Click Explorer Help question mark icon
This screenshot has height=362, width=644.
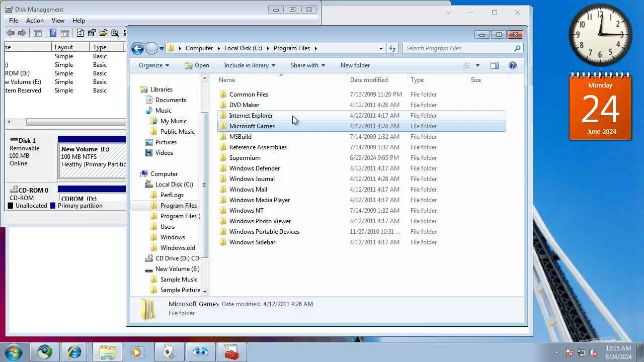(513, 65)
